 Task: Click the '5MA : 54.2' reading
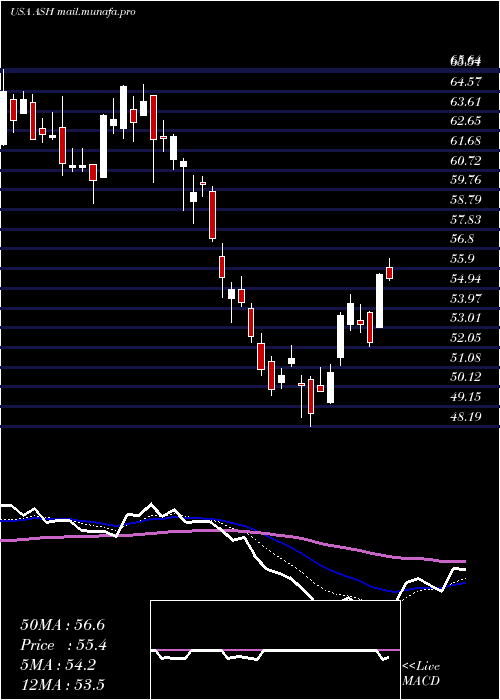(58, 665)
